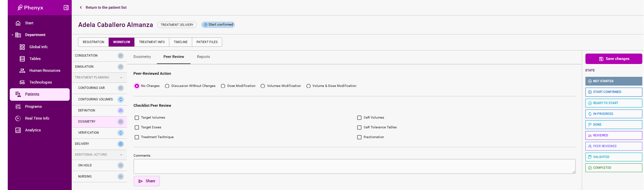This screenshot has height=190, width=644.
Task: Click the Save changes button
Action: tap(613, 59)
